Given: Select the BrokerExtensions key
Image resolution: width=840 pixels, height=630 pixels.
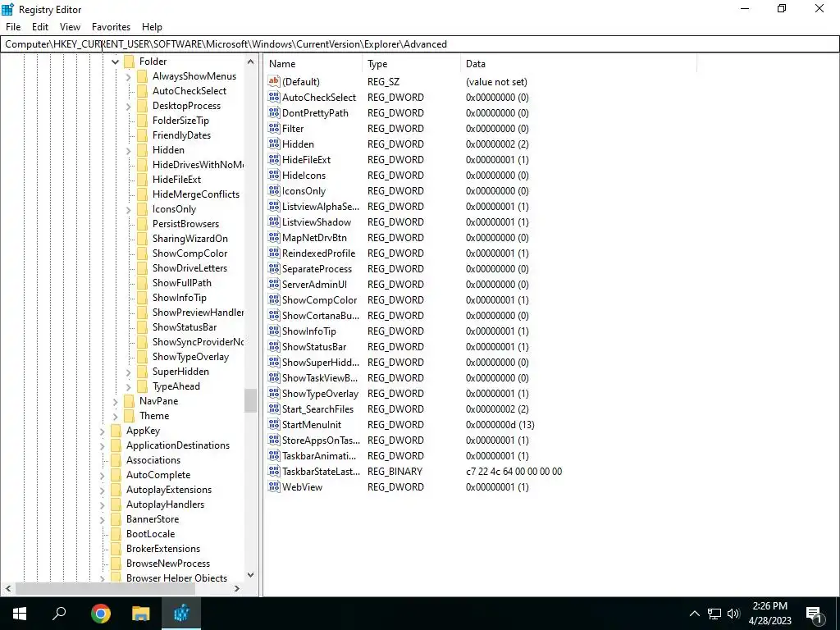Looking at the screenshot, I should tap(163, 549).
